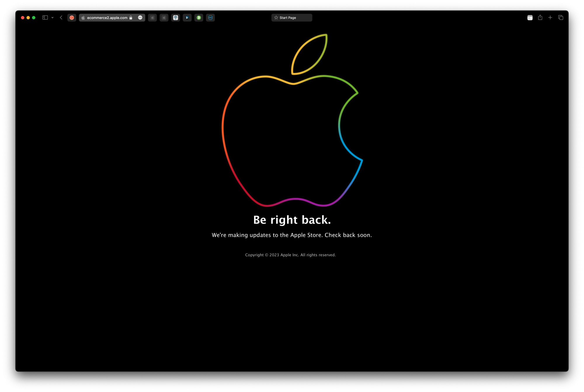
Task: Open the ellipsis page menu in address bar
Action: (140, 18)
